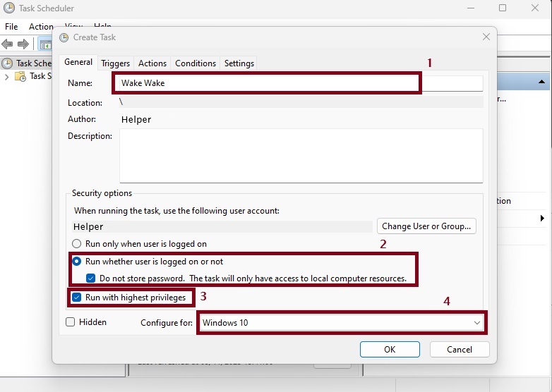Confirm the task with OK
552x392 pixels.
pyautogui.click(x=390, y=350)
